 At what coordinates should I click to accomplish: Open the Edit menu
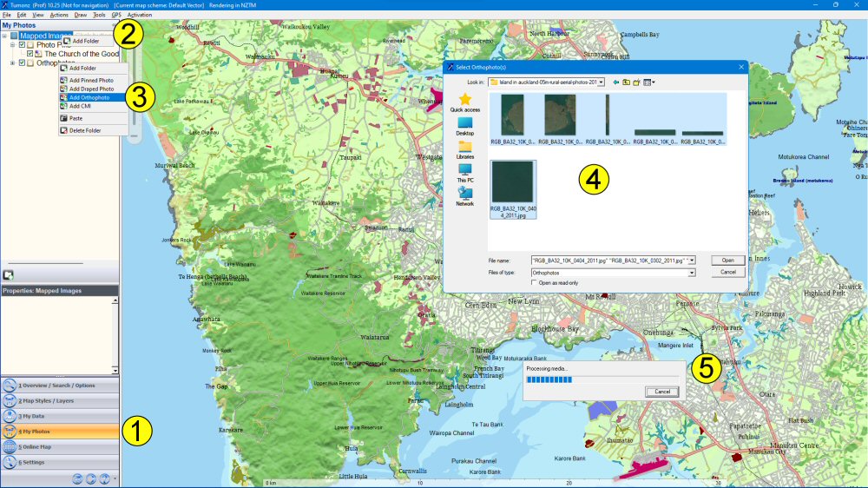pyautogui.click(x=22, y=15)
